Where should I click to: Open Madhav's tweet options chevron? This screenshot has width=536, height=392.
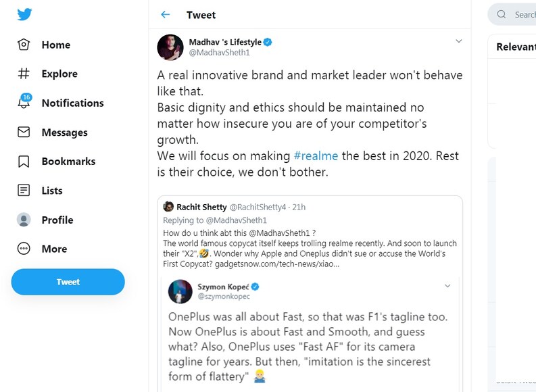point(458,41)
